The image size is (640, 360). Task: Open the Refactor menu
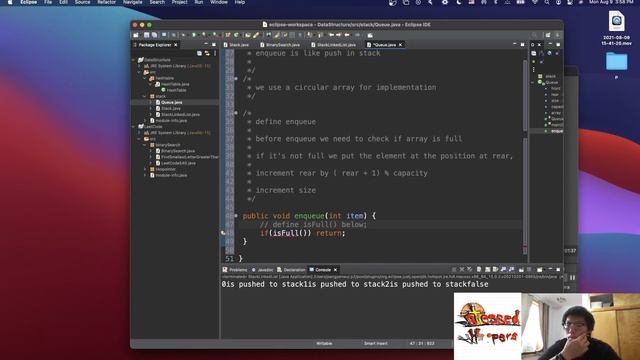pyautogui.click(x=107, y=2)
